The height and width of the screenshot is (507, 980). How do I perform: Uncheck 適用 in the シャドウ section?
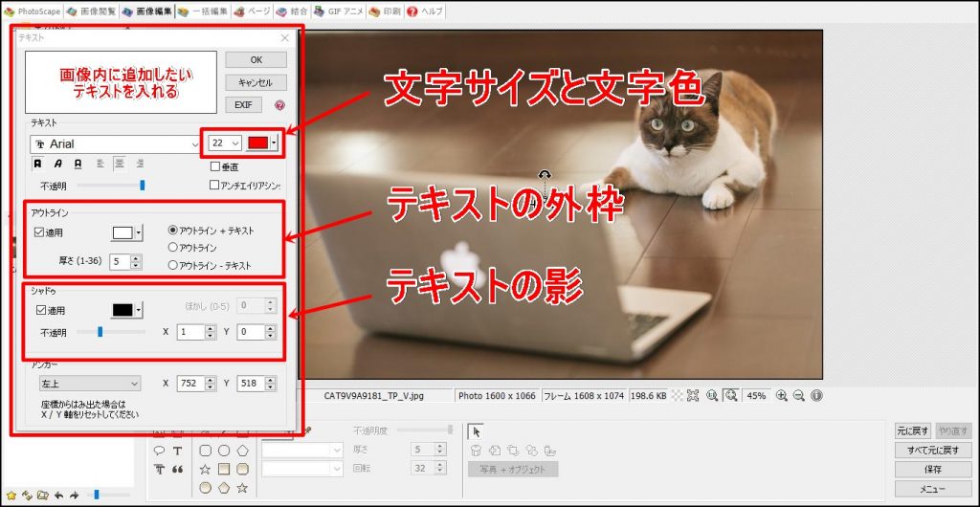point(40,310)
